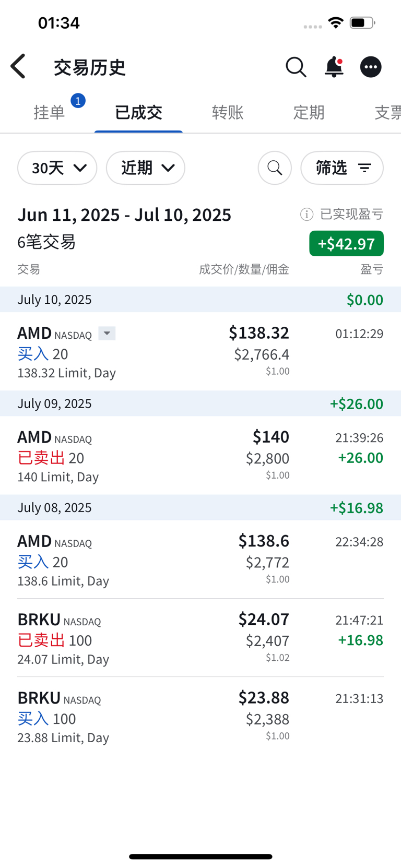
Task: Switch to the 挂单 tab
Action: (x=49, y=112)
